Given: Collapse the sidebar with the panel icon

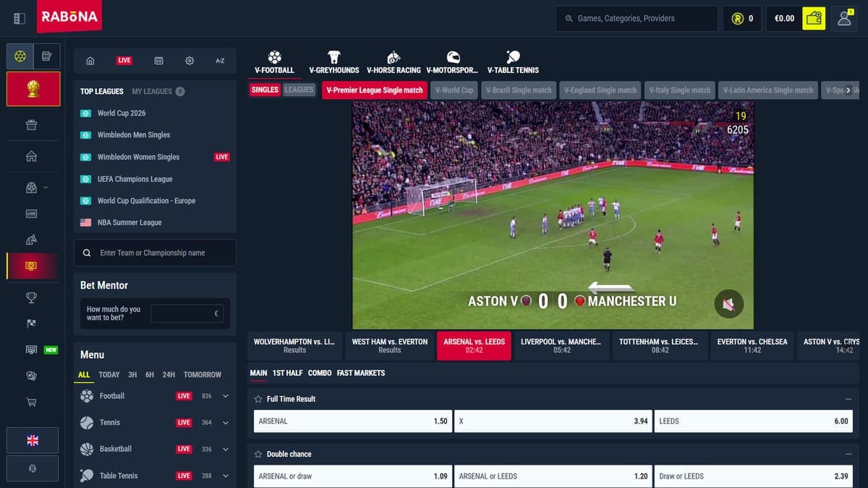Looking at the screenshot, I should 20,18.
